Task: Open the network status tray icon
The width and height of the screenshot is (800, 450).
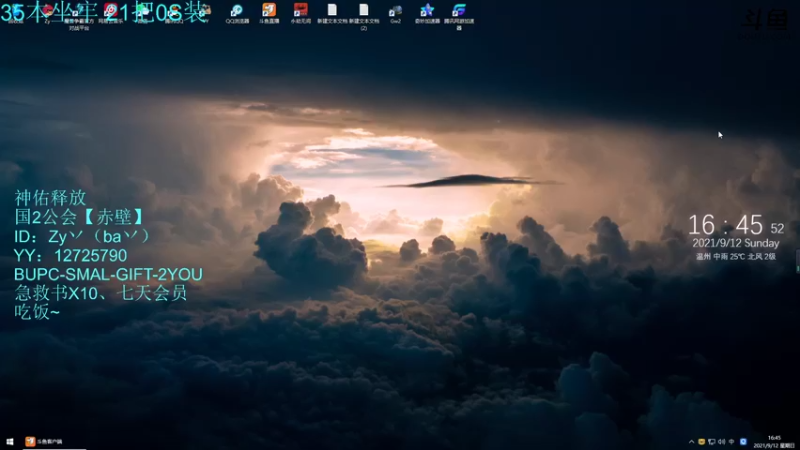Action: (x=711, y=442)
